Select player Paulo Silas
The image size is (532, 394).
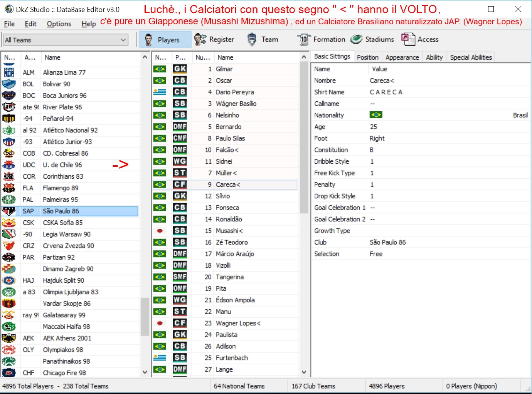[x=225, y=138]
